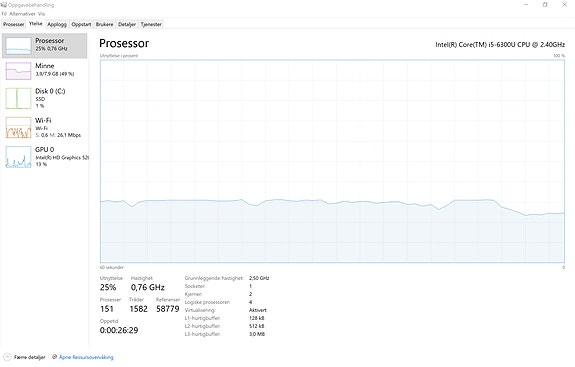Click the 151 processes value

point(107,309)
